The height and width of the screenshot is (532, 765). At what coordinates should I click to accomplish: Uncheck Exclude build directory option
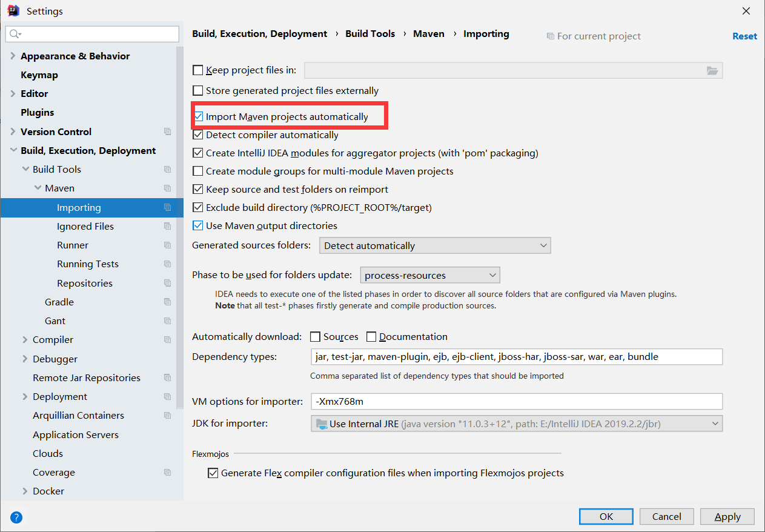(197, 207)
